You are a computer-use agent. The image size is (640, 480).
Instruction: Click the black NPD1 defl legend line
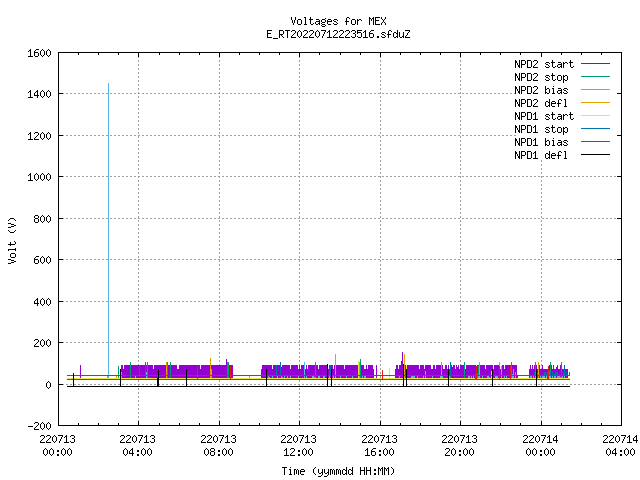tap(596, 155)
